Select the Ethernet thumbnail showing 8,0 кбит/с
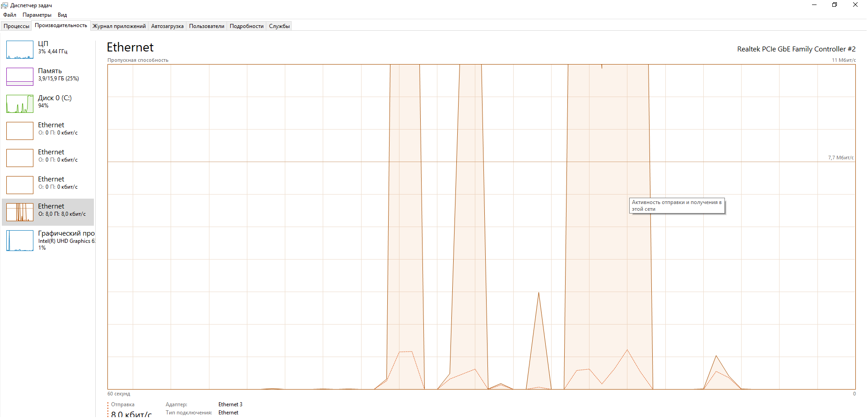The image size is (868, 418). [x=20, y=212]
